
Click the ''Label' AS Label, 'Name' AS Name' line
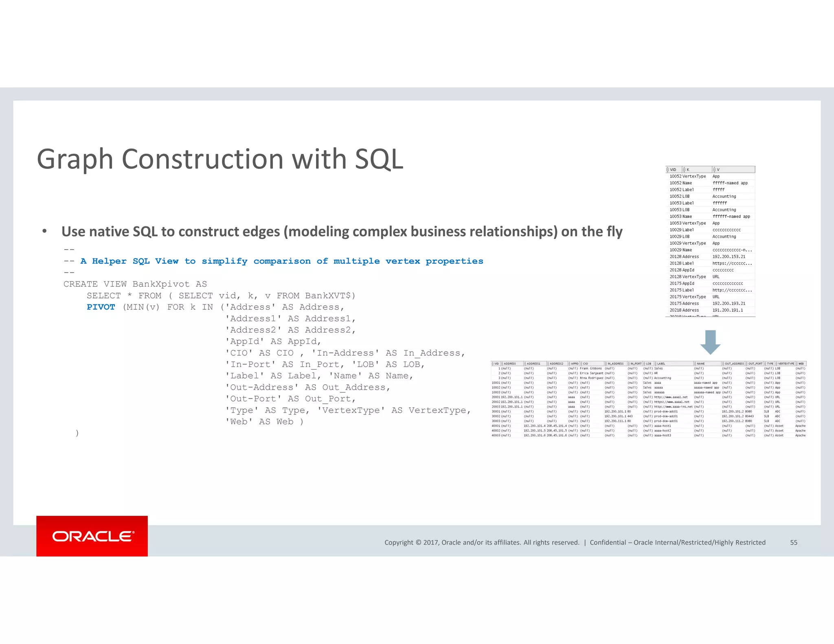pos(320,376)
